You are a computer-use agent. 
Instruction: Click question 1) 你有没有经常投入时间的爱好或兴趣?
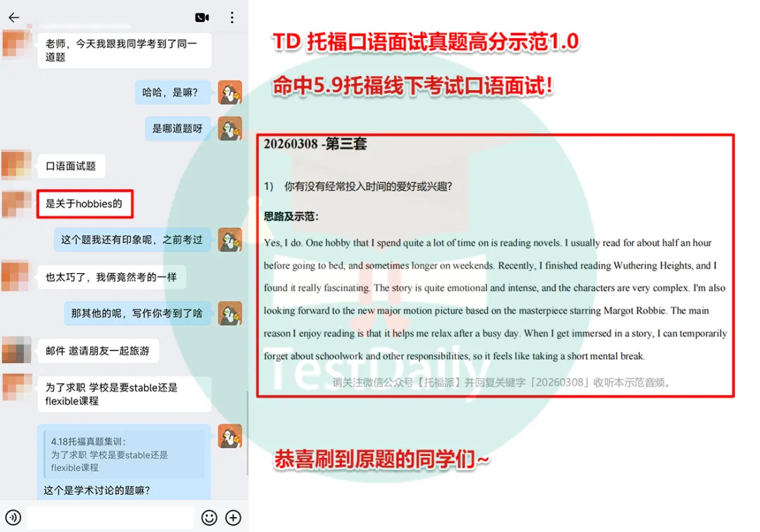tap(357, 186)
